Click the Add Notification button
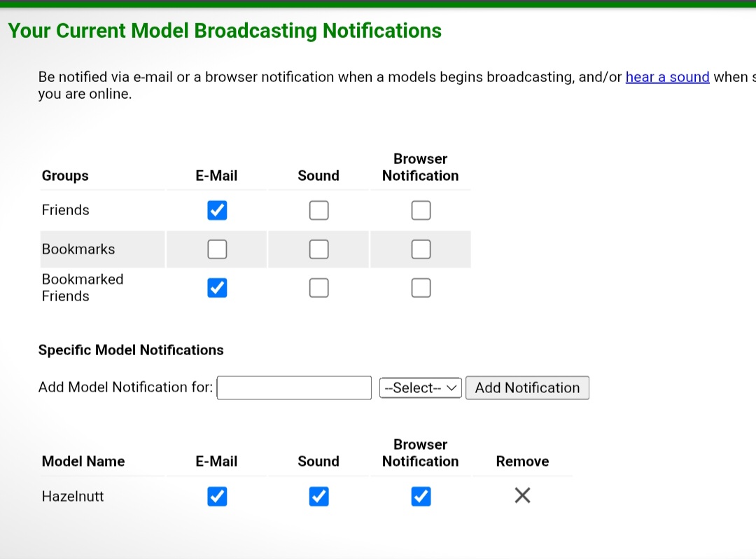This screenshot has height=559, width=756. pos(527,387)
